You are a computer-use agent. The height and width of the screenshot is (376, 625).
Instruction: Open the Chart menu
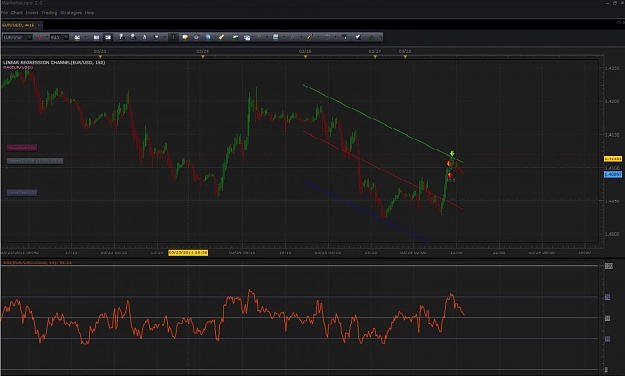pos(16,13)
